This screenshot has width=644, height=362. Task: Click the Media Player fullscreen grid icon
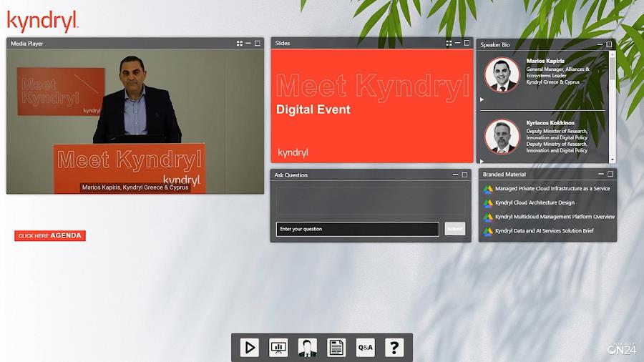point(240,44)
